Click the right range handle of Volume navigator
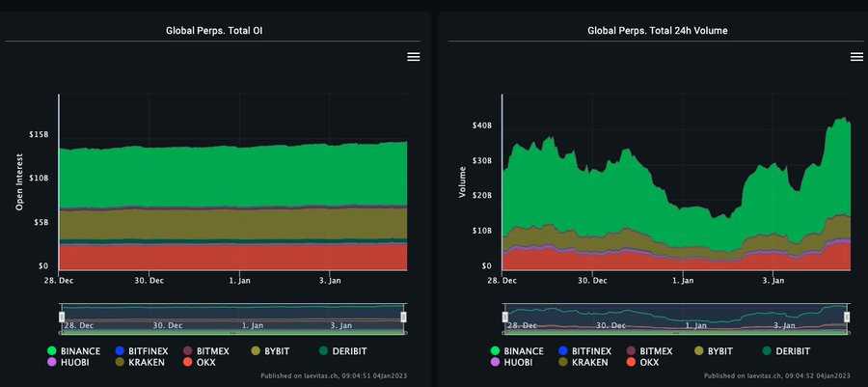This screenshot has height=387, width=868. pyautogui.click(x=847, y=317)
